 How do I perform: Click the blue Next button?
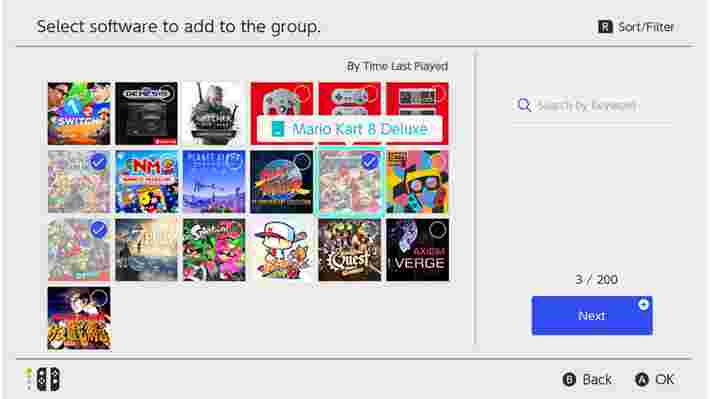pyautogui.click(x=592, y=316)
